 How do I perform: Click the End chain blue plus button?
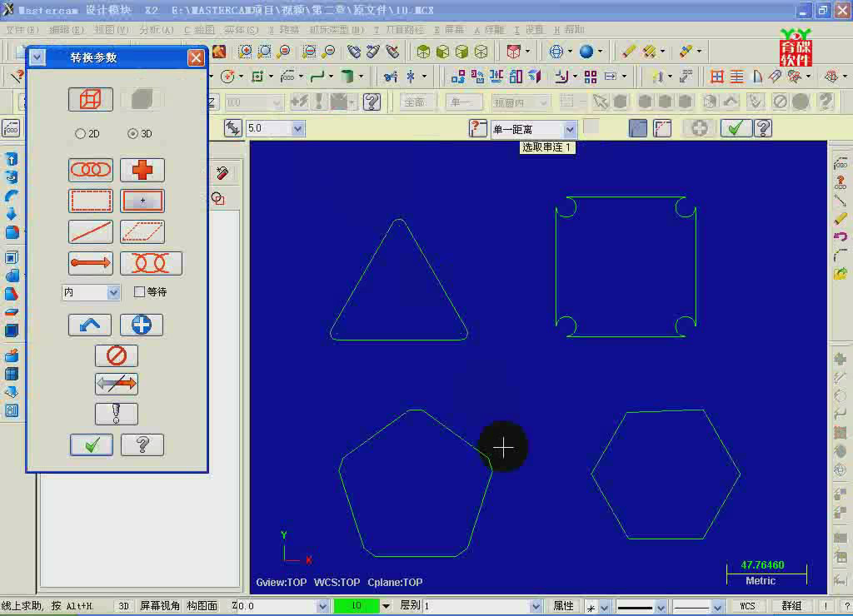[x=141, y=325]
